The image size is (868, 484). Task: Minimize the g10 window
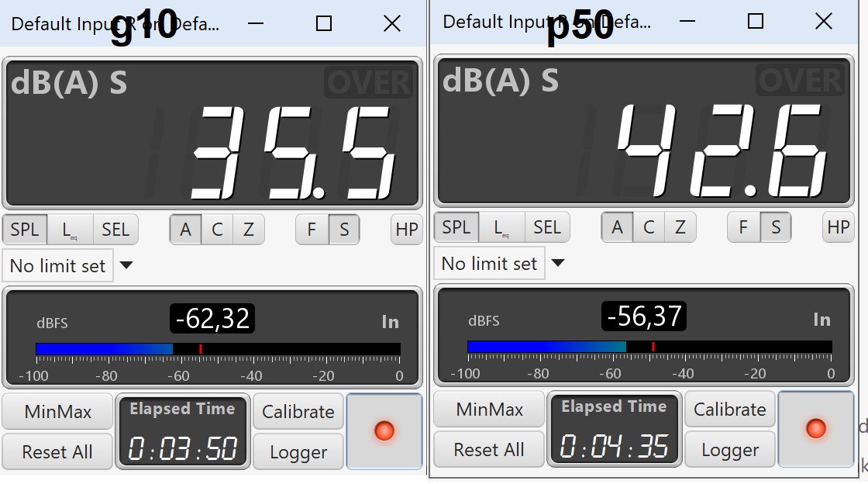coord(256,24)
